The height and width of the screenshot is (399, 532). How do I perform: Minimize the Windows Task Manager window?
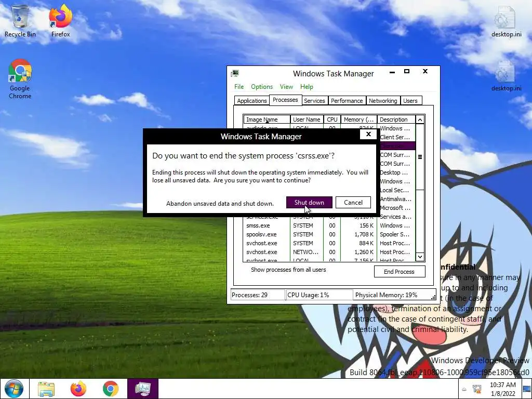point(392,72)
